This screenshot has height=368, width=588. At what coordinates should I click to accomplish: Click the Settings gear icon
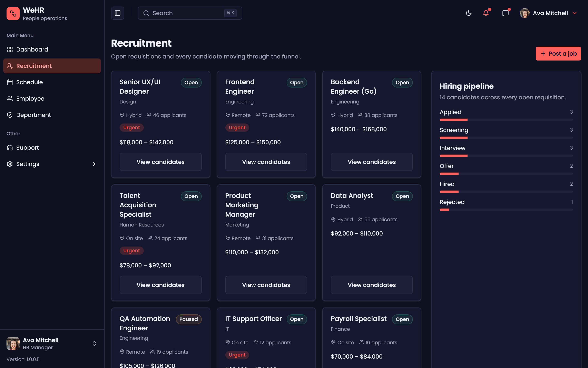tap(10, 164)
